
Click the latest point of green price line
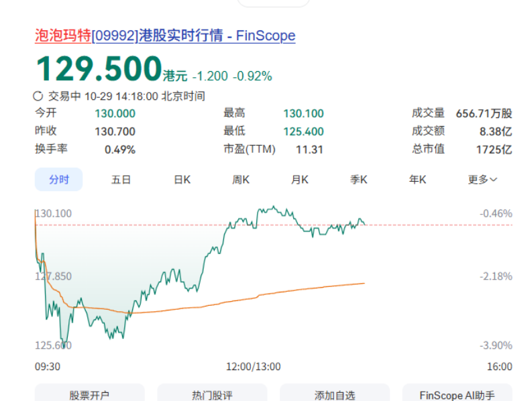pos(364,224)
